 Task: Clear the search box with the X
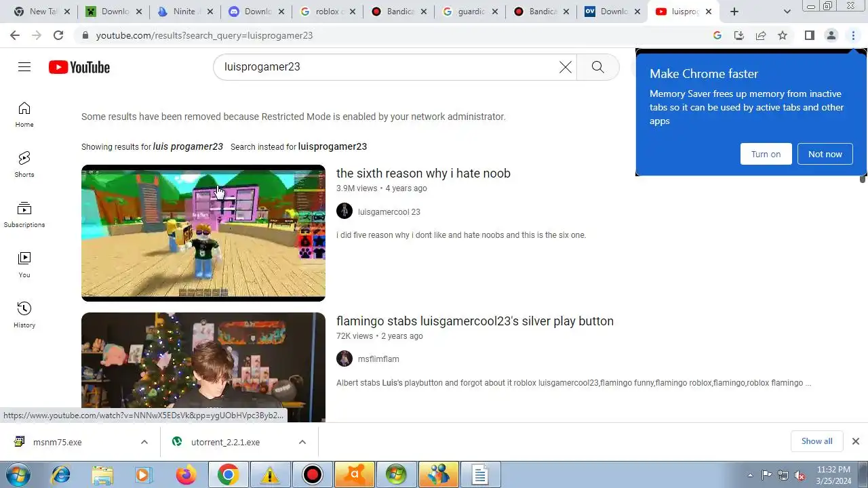coord(565,66)
